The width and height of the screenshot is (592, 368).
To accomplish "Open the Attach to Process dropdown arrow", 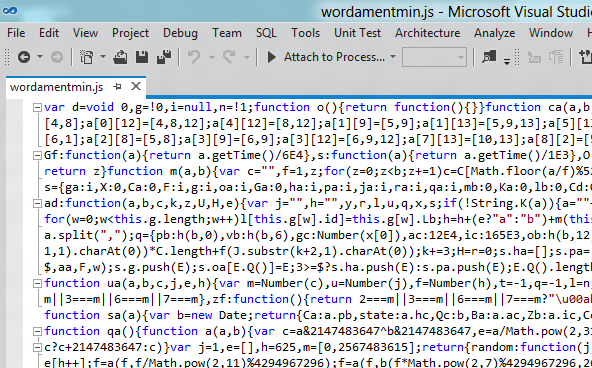I will tap(393, 57).
